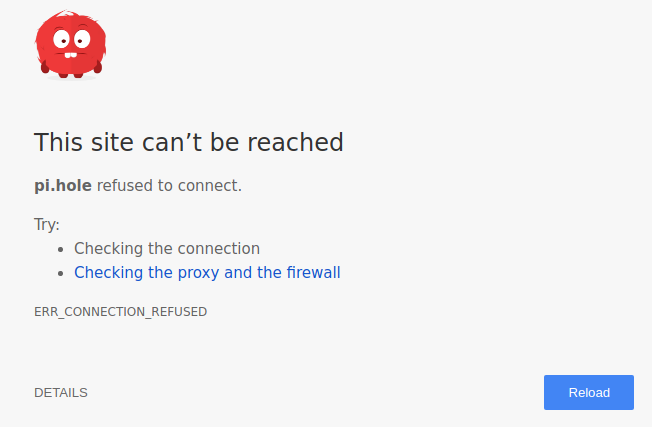Click the monster's dark red feet
The image size is (652, 427).
(70, 75)
